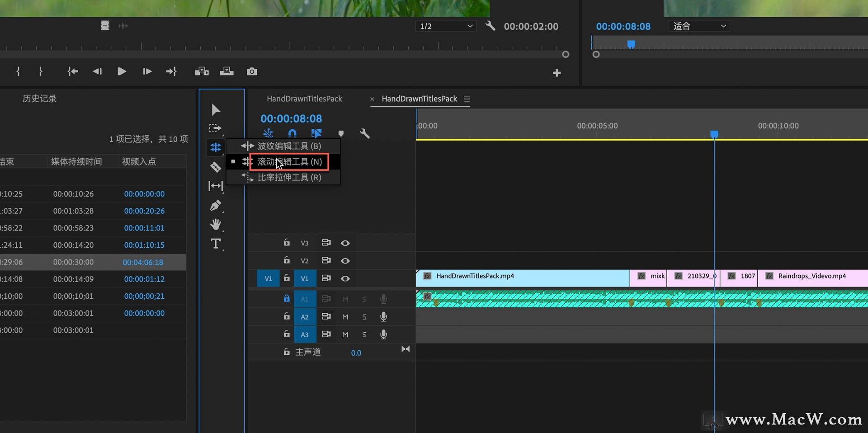Screen dimensions: 868x433
Task: Solo track A3
Action: pos(364,335)
